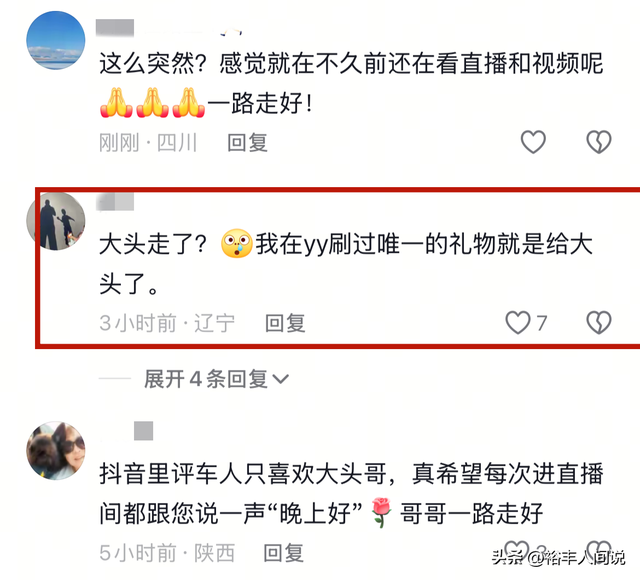Tap the blurred username of first commenter

click(x=115, y=28)
